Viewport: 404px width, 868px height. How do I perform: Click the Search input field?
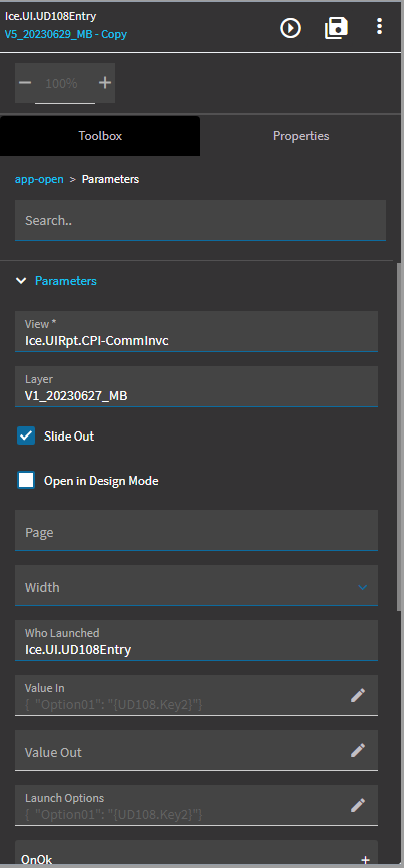200,220
